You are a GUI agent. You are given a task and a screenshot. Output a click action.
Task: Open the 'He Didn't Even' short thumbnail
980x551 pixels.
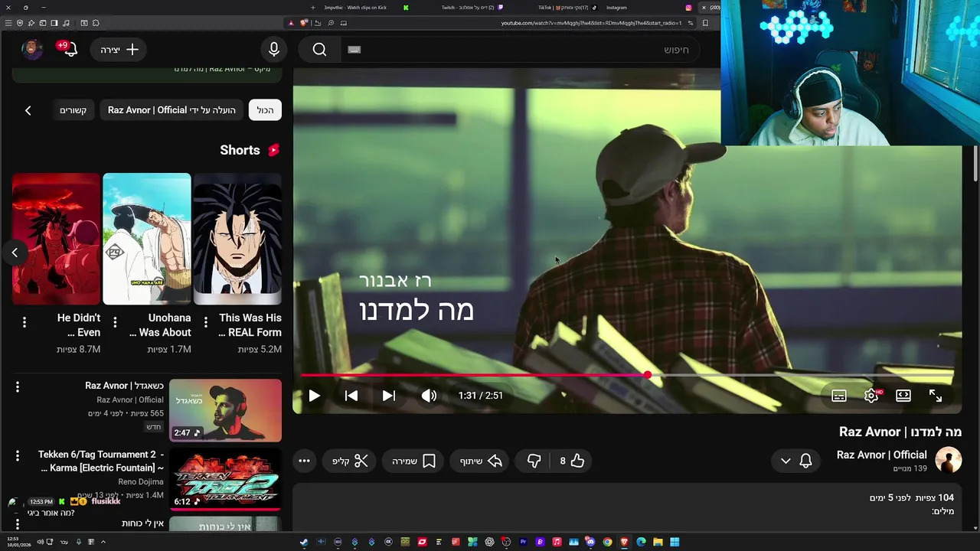click(x=56, y=239)
